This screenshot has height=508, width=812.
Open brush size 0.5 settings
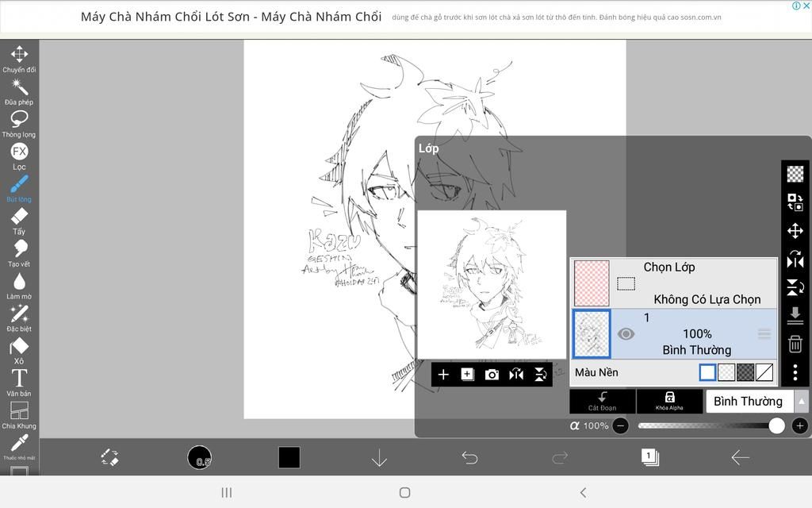pos(199,457)
